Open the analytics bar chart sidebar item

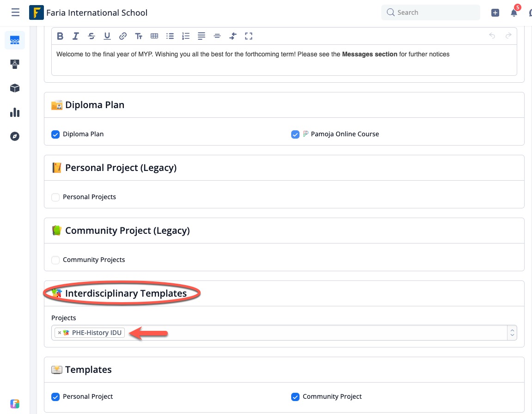[x=15, y=112]
